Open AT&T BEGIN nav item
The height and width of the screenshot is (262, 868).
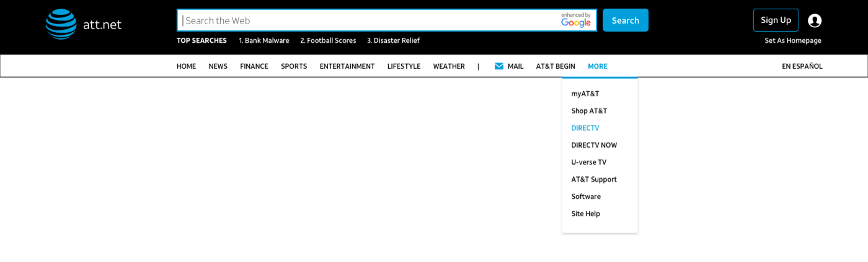click(556, 66)
